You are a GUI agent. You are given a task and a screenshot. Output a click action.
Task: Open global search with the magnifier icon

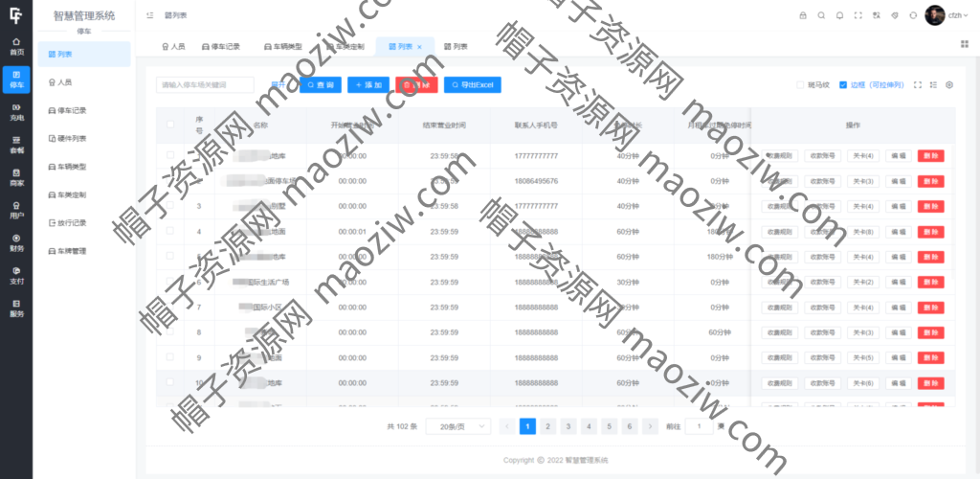tap(821, 15)
